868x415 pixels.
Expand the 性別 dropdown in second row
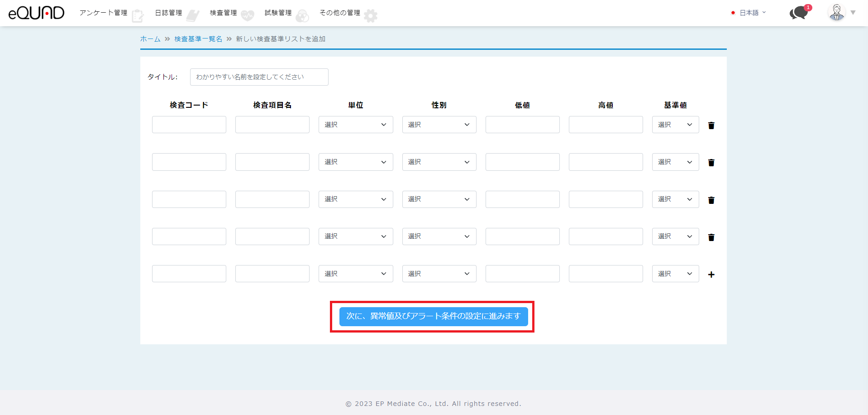pos(439,162)
